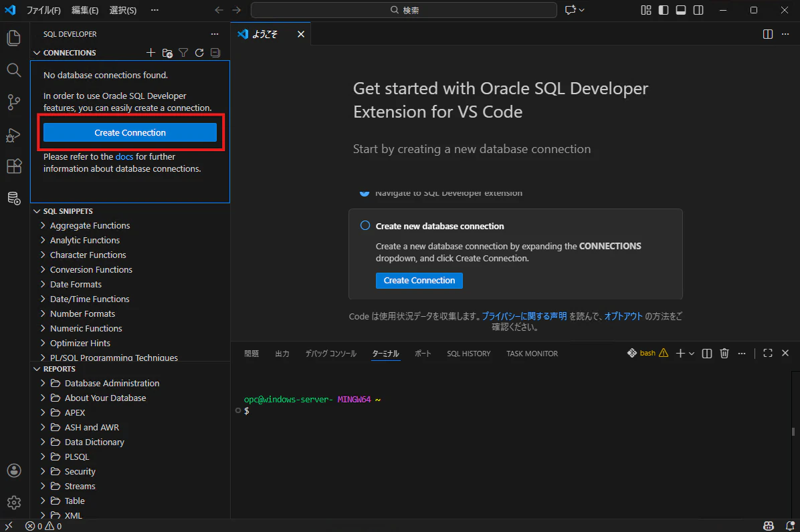Customize layout icon in title bar
This screenshot has width=800, height=532.
[x=646, y=10]
